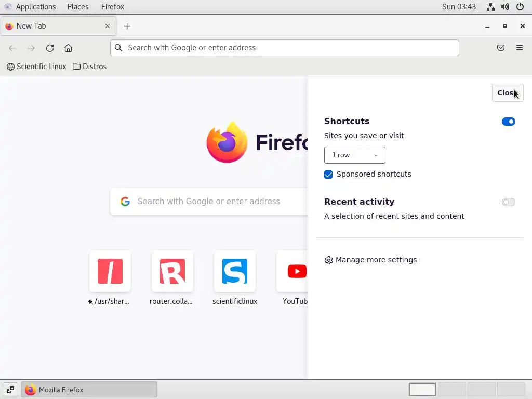532x399 pixels.
Task: Click the Firefox logo on the page
Action: 227,142
